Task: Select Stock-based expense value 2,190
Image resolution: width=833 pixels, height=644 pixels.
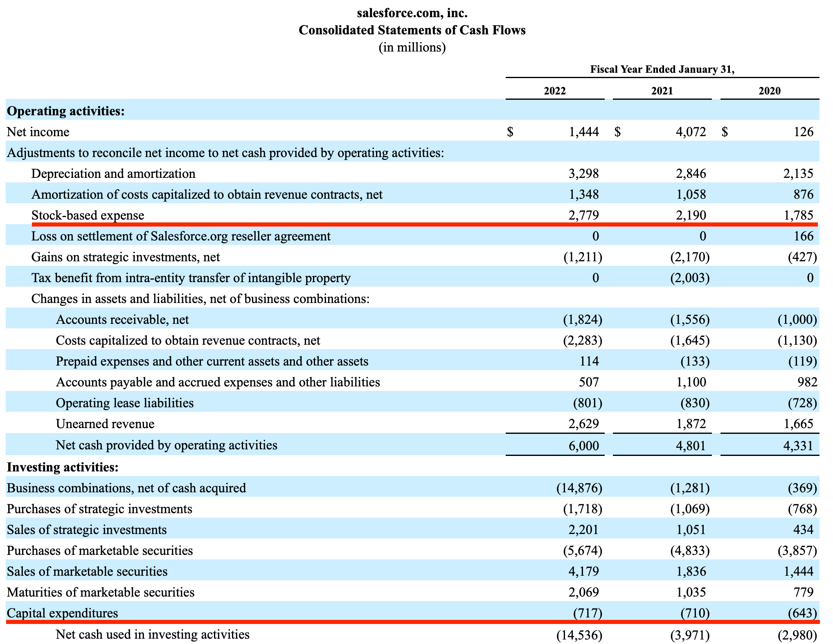Action: [x=691, y=215]
